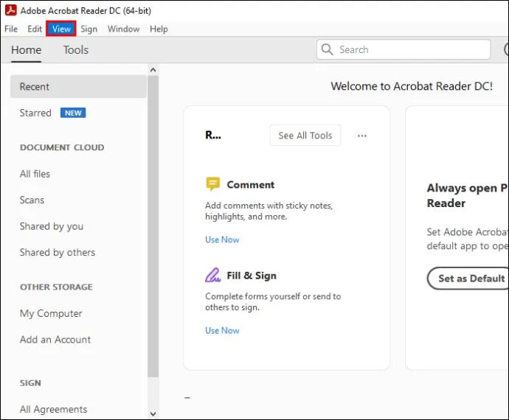Click the Welcome to Acrobat Reader DC! heading
509x420 pixels.
pos(412,86)
